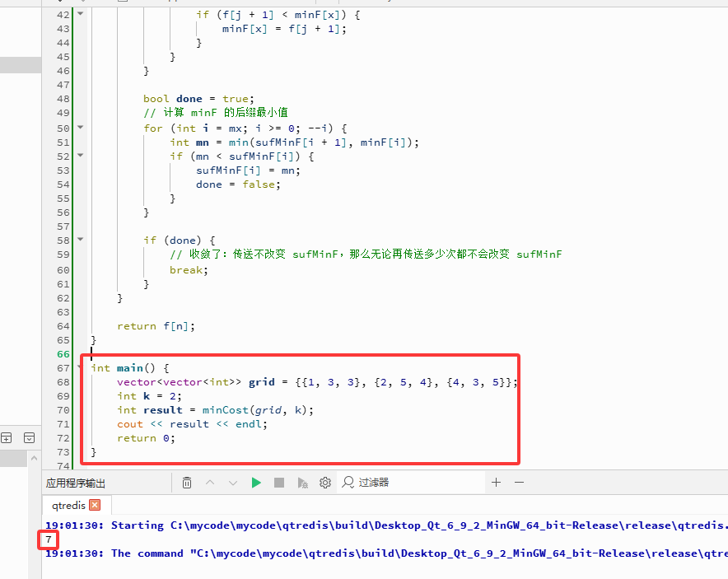Image resolution: width=728 pixels, height=579 pixels.
Task: Click the "Starting C:\mycode" output line
Action: [386, 525]
